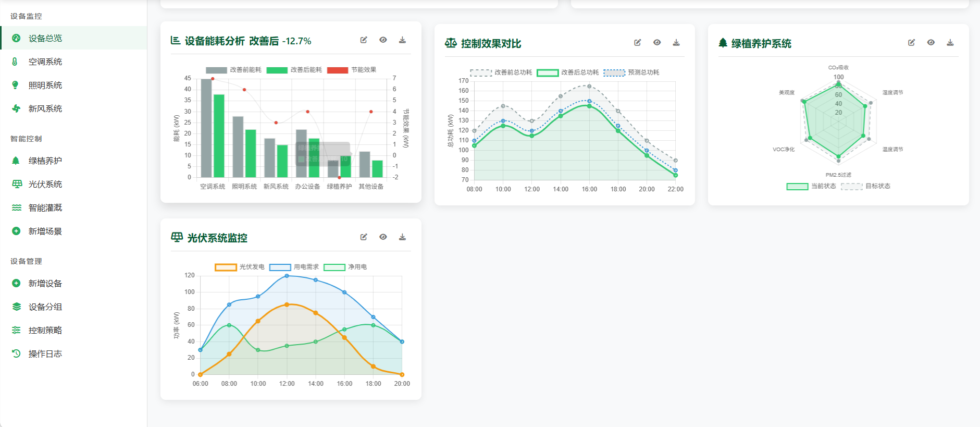Toggle eye view on 光伏系统监控 card
The image size is (980, 427).
pos(383,237)
